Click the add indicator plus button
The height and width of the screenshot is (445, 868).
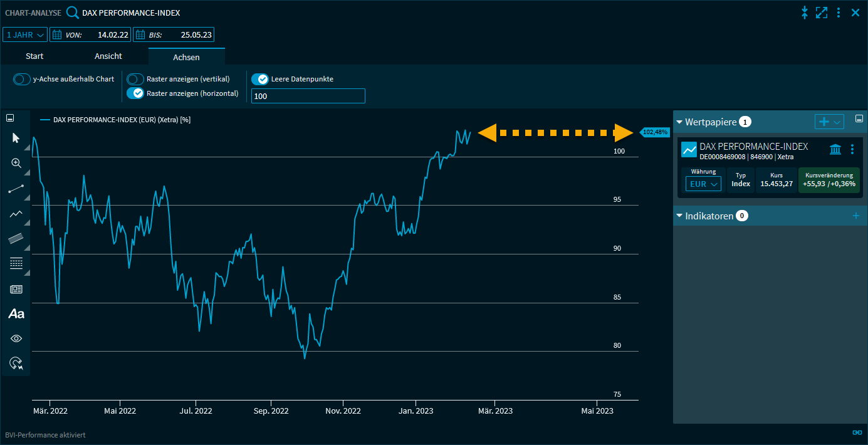(856, 216)
